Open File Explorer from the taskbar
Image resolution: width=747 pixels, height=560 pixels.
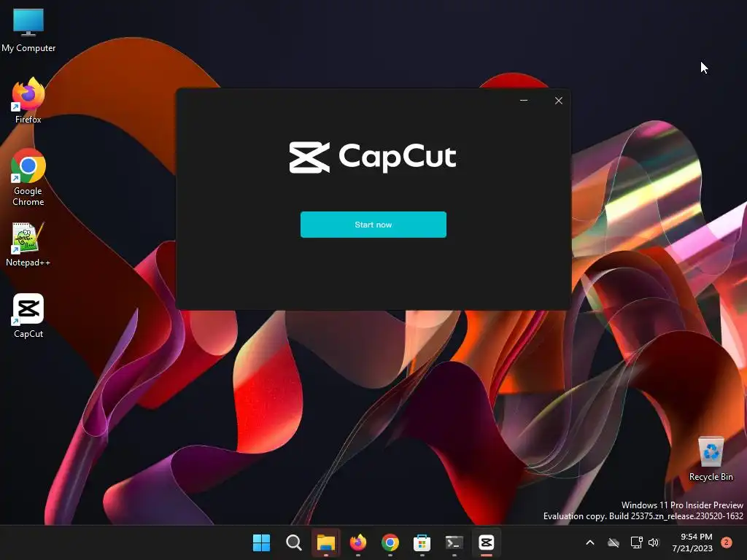(x=326, y=542)
